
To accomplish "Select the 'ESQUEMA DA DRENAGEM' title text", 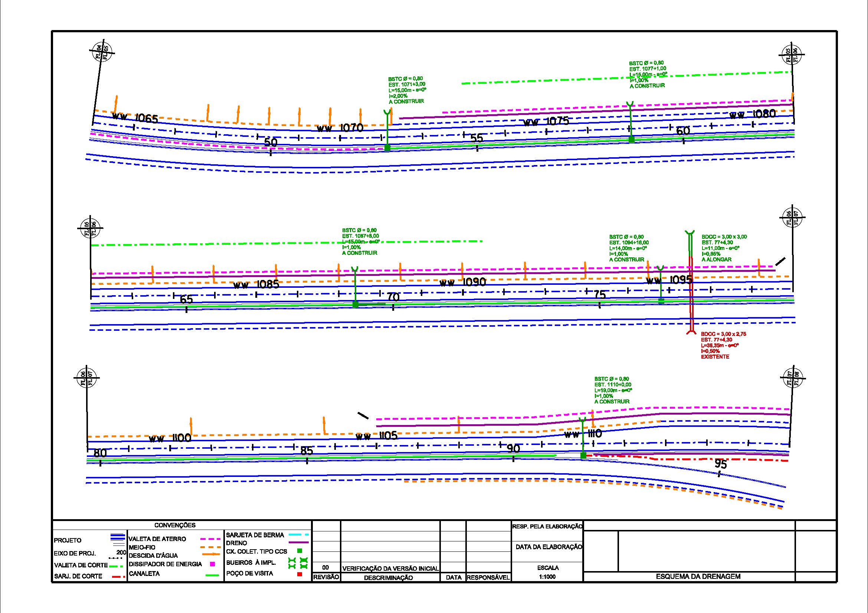I will 698,576.
